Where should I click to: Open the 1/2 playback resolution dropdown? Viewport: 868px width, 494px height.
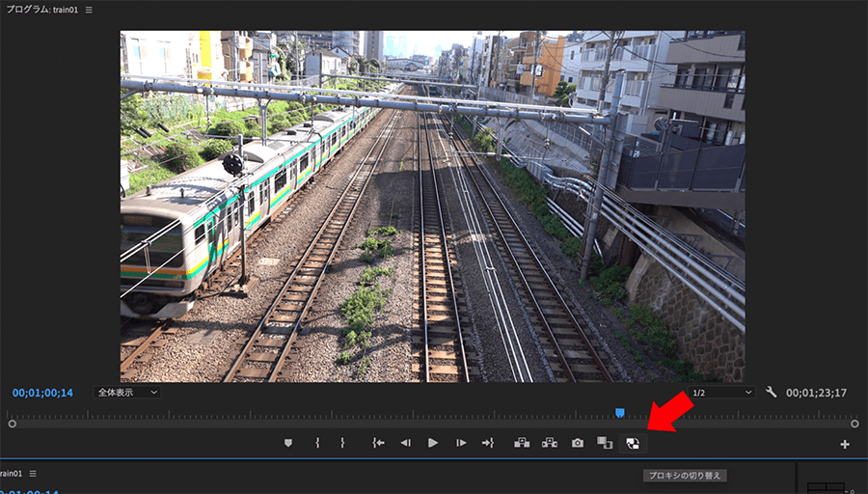721,393
